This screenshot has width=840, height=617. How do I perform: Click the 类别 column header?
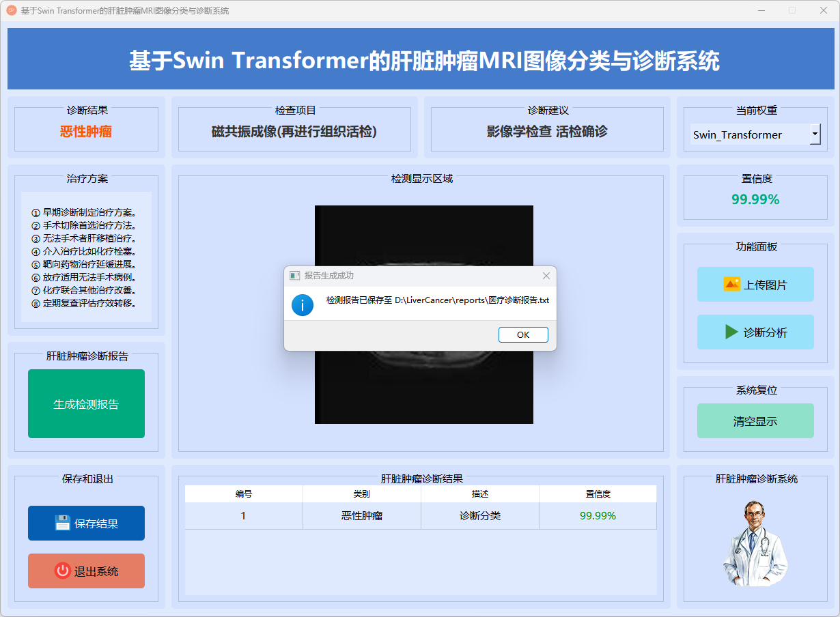coord(362,493)
